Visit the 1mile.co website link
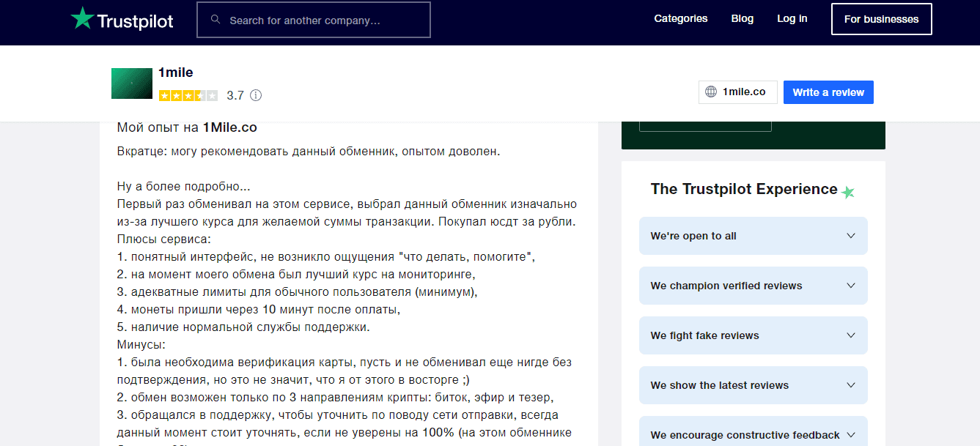The height and width of the screenshot is (446, 980). 743,92
